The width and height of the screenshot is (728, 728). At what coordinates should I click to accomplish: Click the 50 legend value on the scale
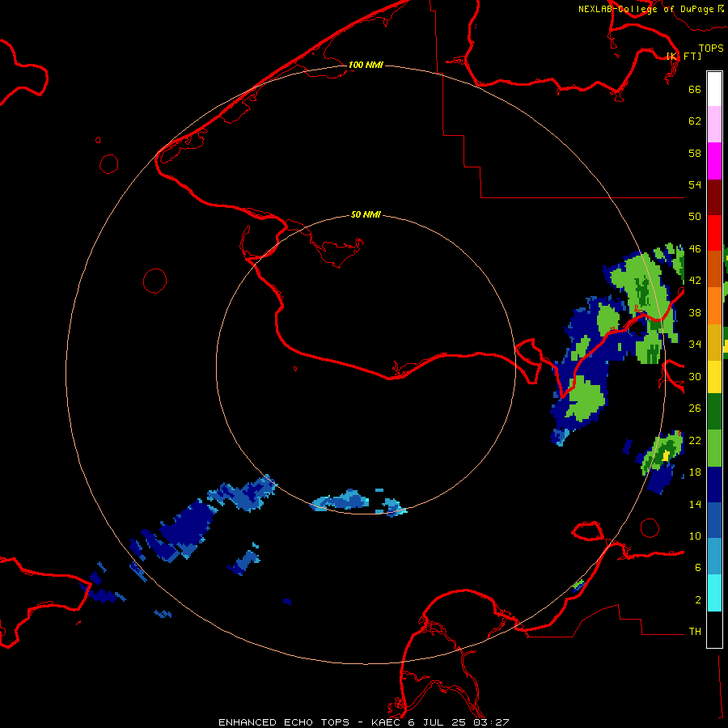tap(695, 217)
